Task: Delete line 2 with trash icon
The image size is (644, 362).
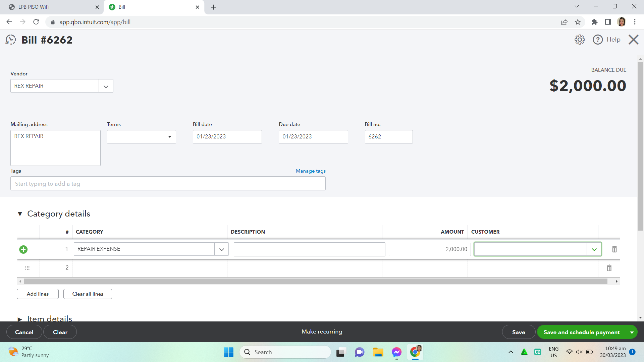Action: [x=609, y=268]
